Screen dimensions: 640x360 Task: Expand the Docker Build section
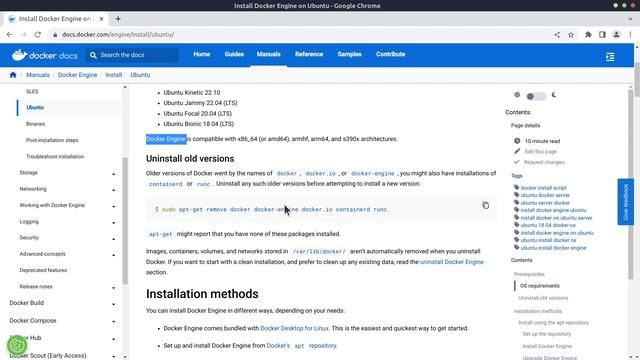pyautogui.click(x=113, y=304)
